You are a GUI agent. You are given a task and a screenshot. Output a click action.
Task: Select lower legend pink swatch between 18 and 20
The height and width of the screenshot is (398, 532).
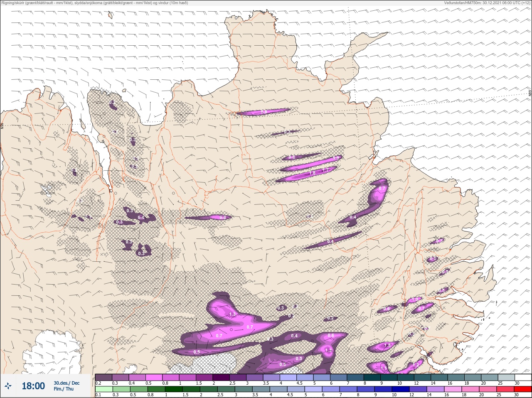point(470,390)
